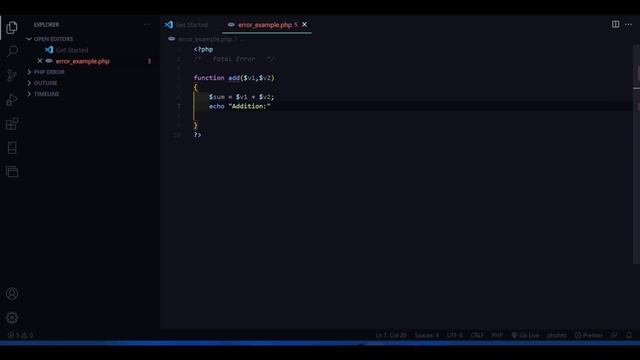
Task: Click the Ln, Col cursor position indicator
Action: [x=391, y=335]
